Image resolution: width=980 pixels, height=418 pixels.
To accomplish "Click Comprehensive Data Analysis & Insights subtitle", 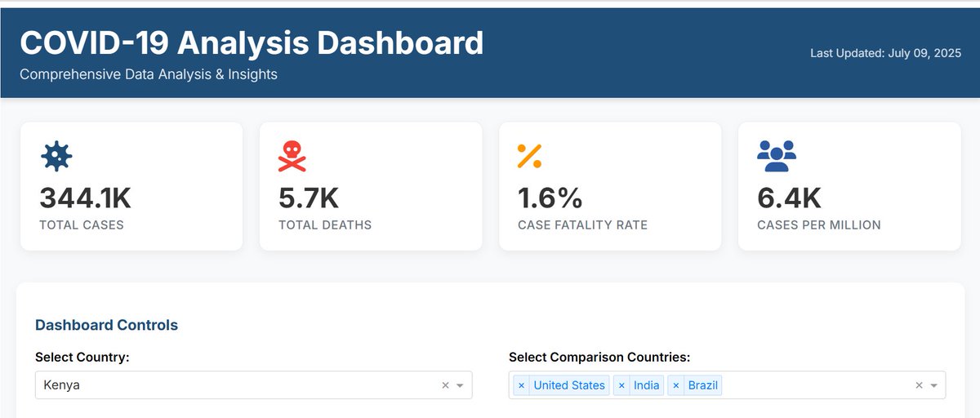I will point(149,74).
